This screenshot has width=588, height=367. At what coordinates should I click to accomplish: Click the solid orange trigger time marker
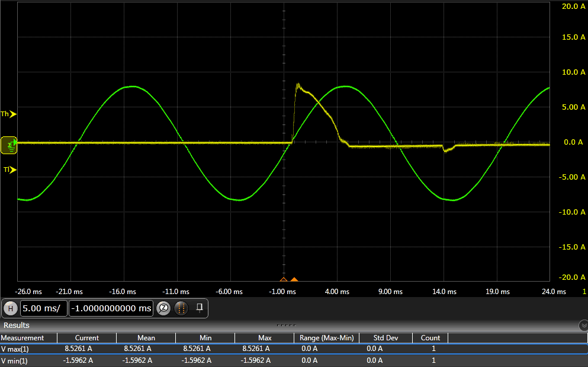pos(294,279)
